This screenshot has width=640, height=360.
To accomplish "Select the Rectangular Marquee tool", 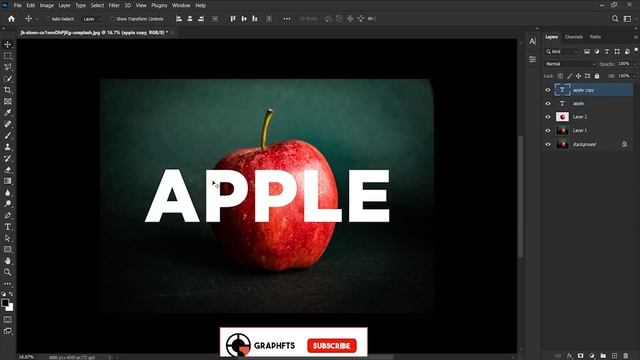I will [x=7, y=56].
